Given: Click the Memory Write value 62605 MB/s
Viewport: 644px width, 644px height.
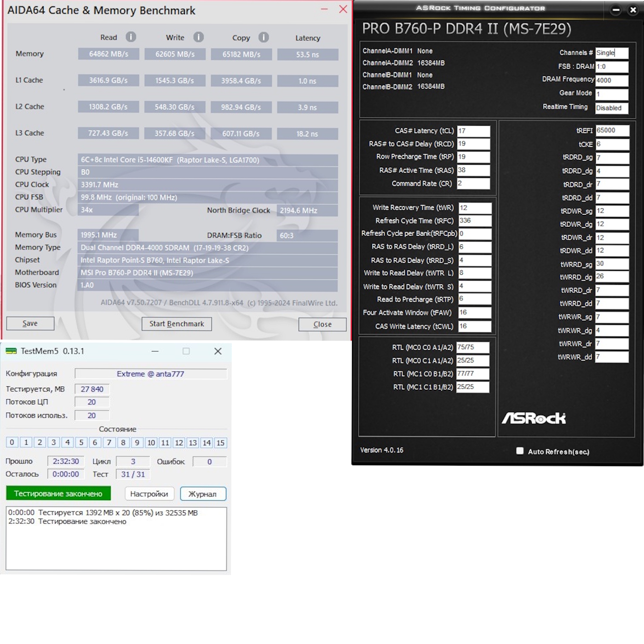Looking at the screenshot, I should (175, 54).
